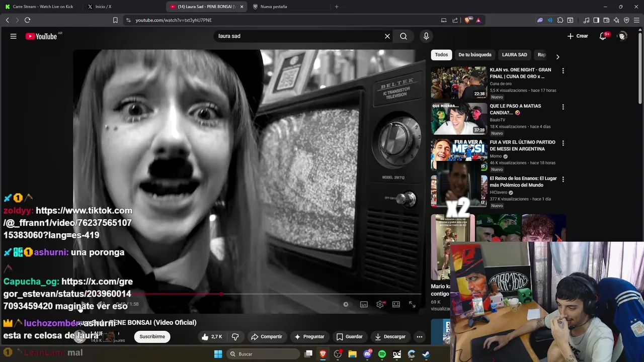Open the Brave main menu
The height and width of the screenshot is (362, 644).
point(637,20)
